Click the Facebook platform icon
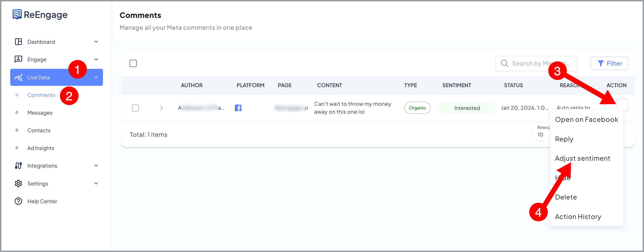This screenshot has width=644, height=252. point(238,108)
